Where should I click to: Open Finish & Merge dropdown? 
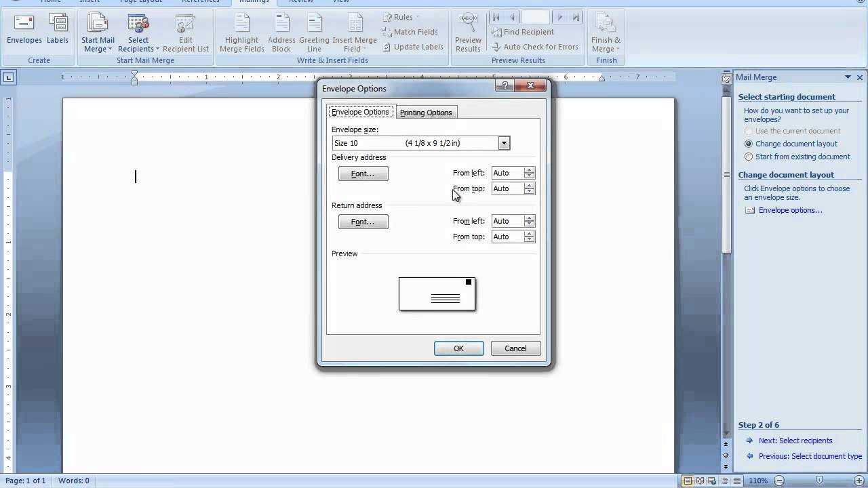click(606, 33)
